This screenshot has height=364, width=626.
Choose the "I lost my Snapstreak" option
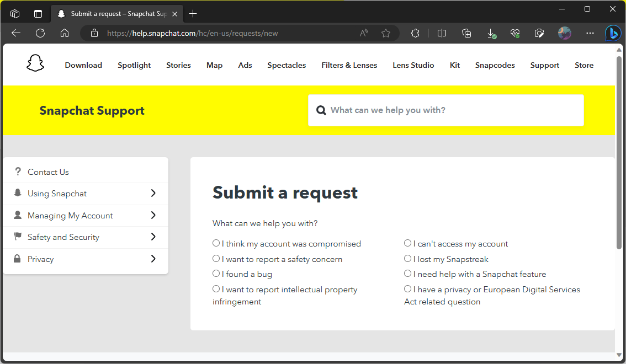[x=408, y=259]
